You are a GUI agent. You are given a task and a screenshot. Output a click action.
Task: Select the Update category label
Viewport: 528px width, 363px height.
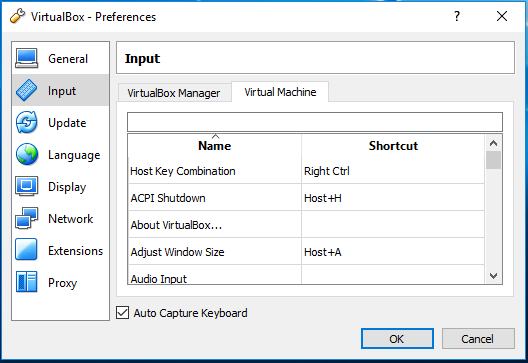tap(67, 123)
